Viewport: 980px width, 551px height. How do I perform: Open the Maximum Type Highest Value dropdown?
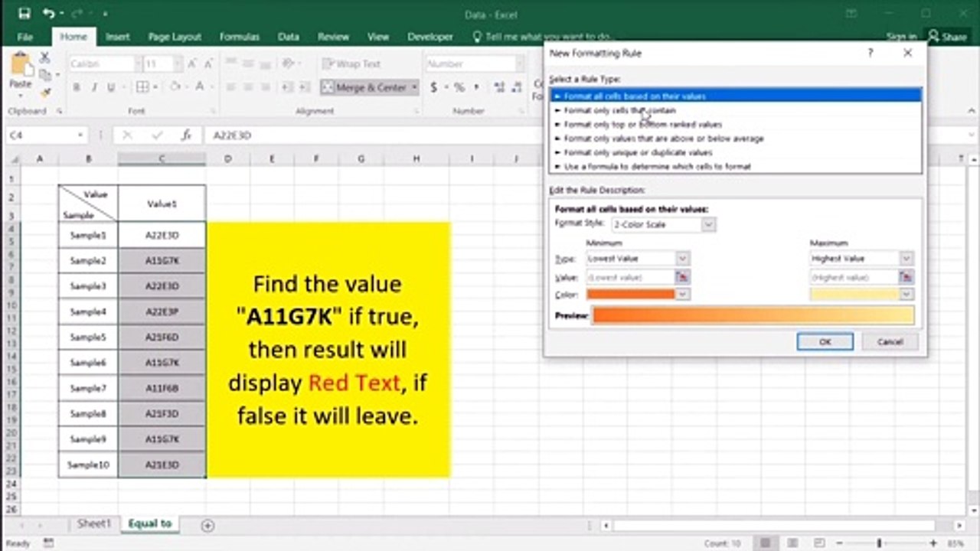[906, 259]
